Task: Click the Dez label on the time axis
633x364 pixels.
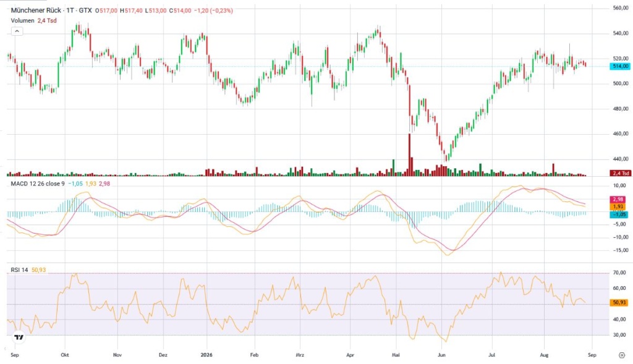Action: click(x=163, y=355)
